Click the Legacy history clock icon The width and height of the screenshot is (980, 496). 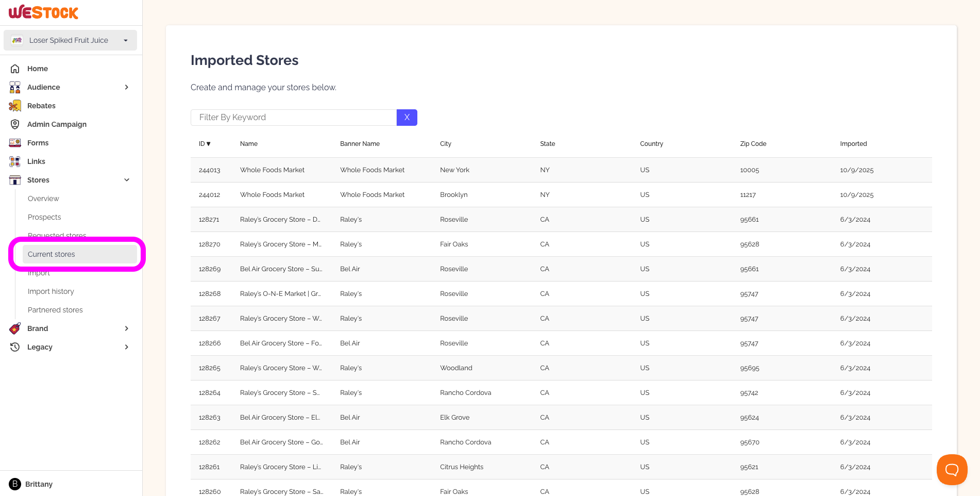[15, 347]
